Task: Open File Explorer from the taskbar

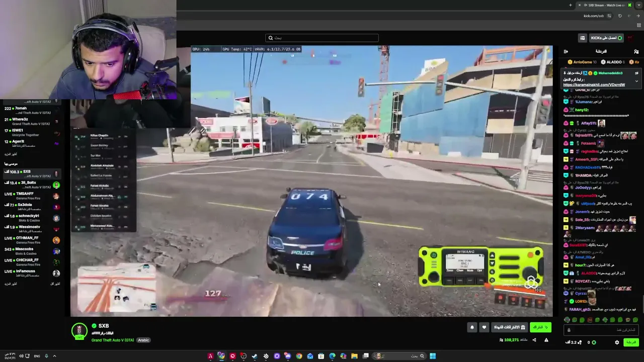Action: click(x=354, y=356)
